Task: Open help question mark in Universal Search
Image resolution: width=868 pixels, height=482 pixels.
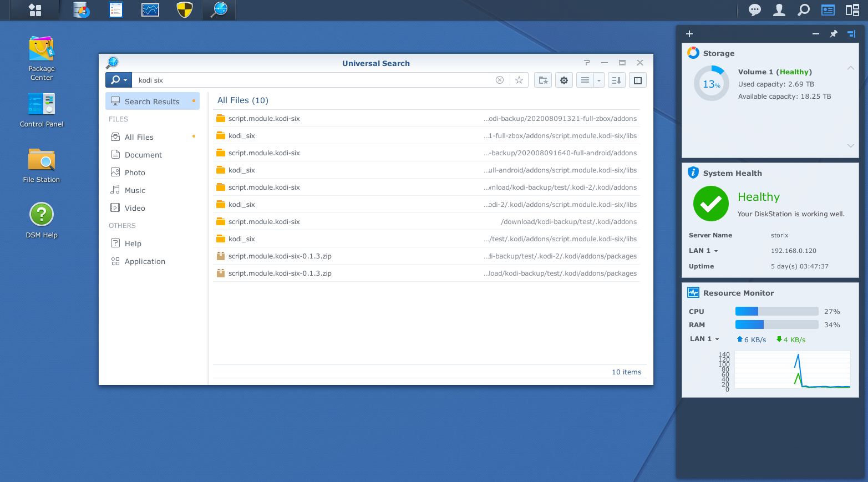Action: point(587,63)
